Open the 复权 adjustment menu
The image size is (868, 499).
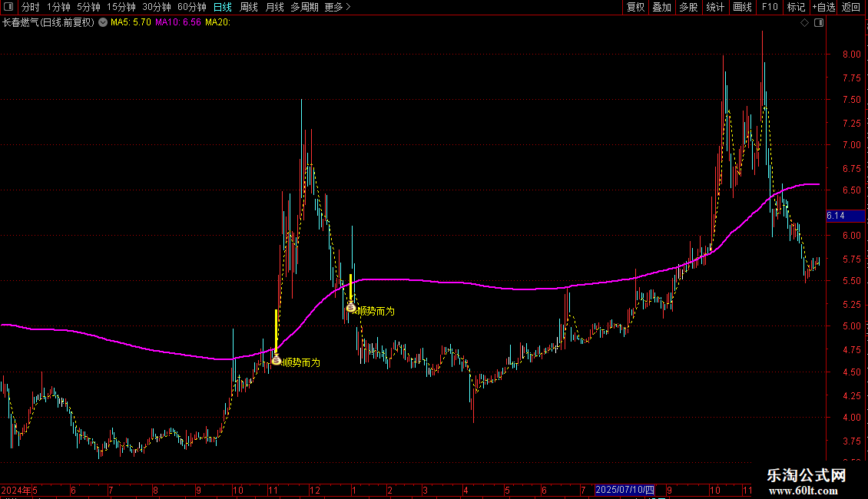pos(635,7)
